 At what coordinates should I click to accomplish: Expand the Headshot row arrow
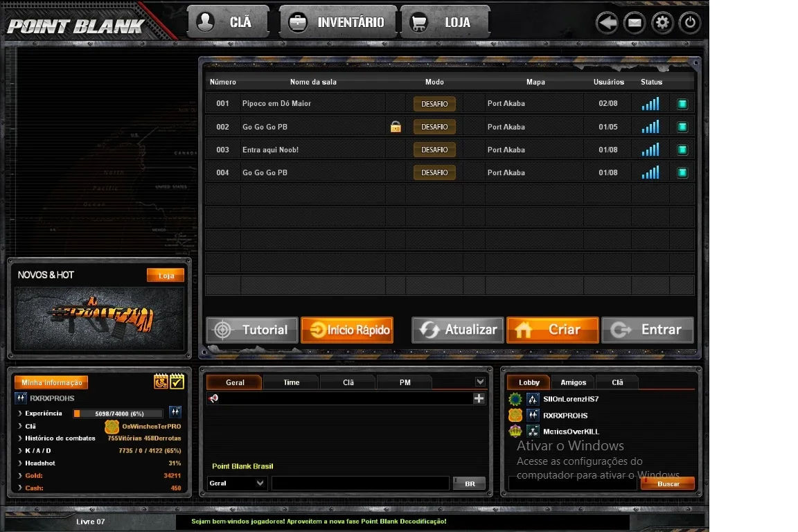[20, 463]
